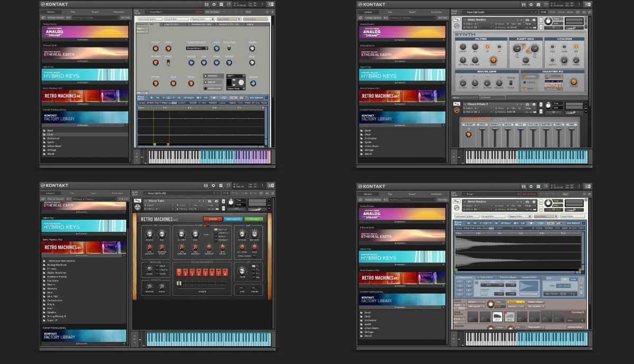The width and height of the screenshot is (634, 364).
Task: Click the Closed Hihats 3 camera icon
Action: click(x=527, y=104)
